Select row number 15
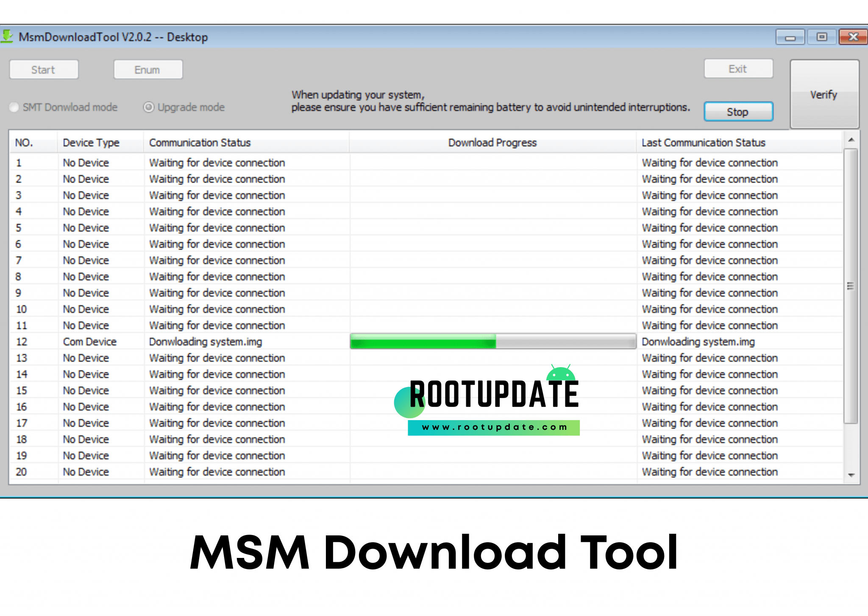Screen dimensions: 868x616 coord(22,390)
